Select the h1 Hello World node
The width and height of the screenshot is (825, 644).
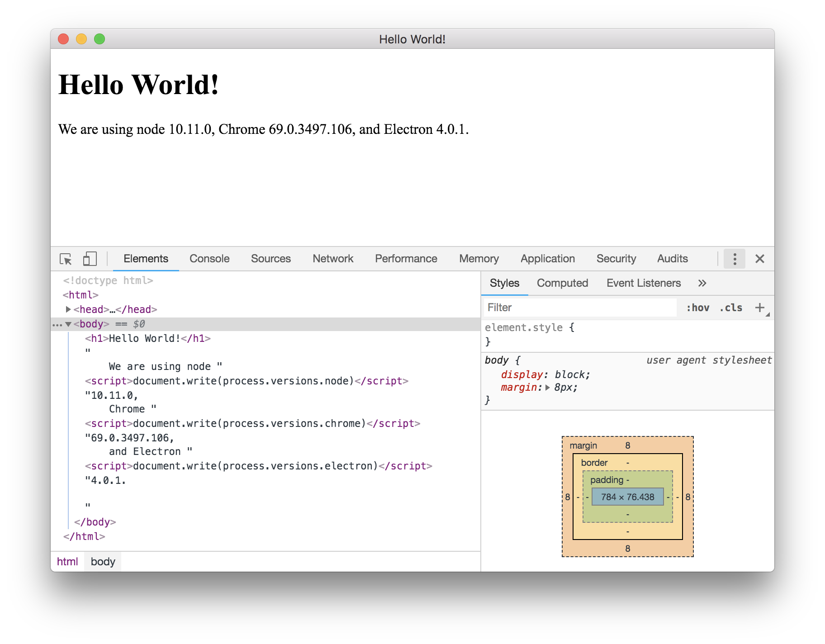tap(147, 338)
